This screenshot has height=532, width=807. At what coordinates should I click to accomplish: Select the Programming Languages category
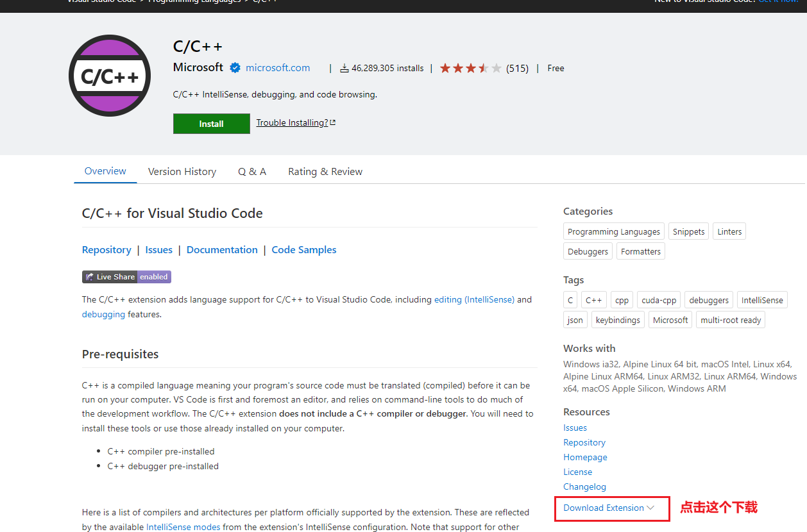(x=614, y=231)
